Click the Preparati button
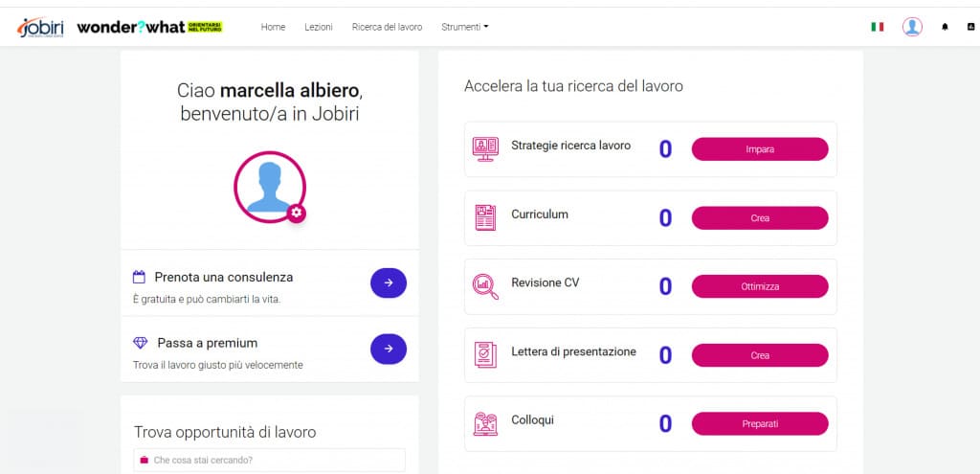 [760, 424]
